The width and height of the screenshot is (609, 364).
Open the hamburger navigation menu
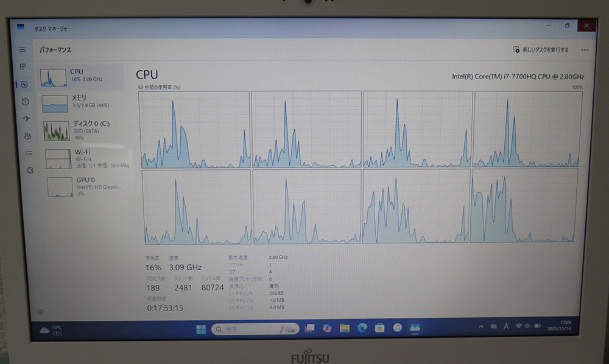click(x=22, y=49)
